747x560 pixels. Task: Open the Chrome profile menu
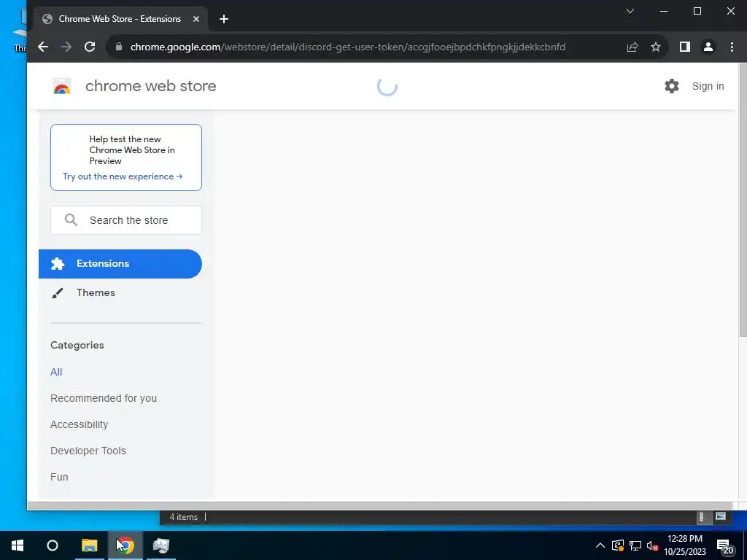coord(708,47)
